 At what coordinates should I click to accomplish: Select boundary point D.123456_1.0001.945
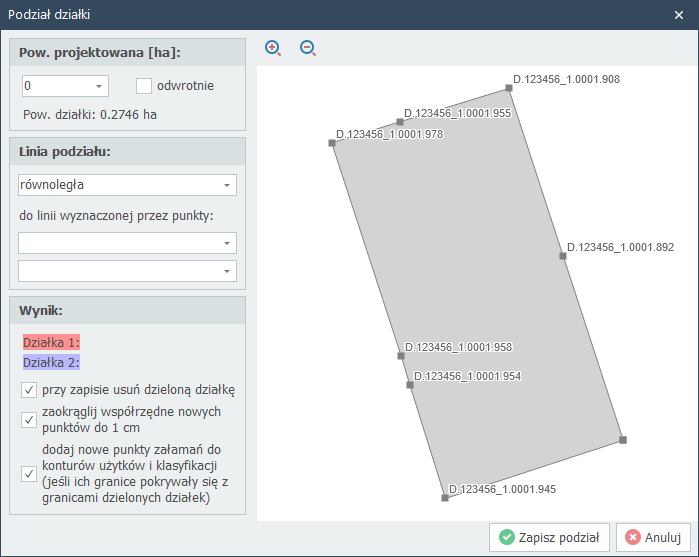point(445,497)
